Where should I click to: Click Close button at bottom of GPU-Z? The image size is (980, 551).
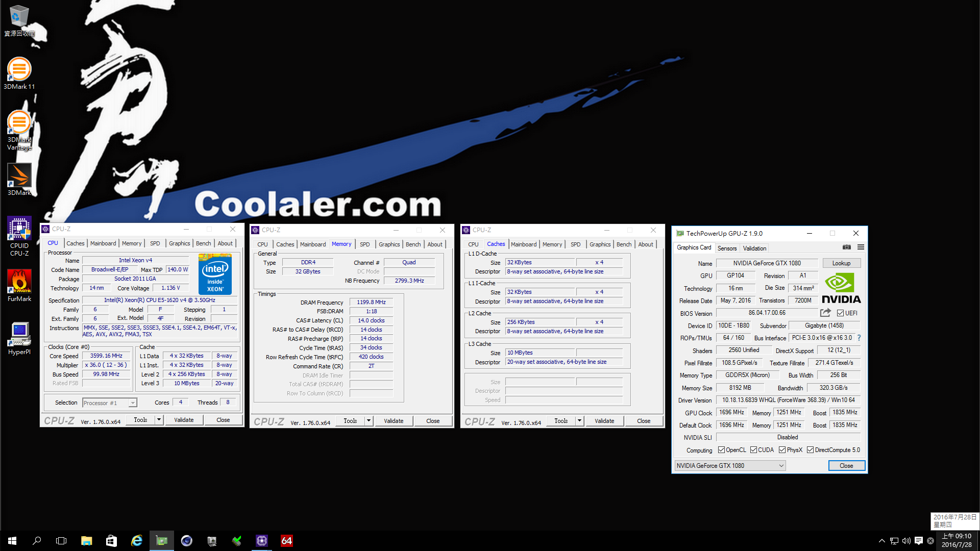tap(846, 466)
